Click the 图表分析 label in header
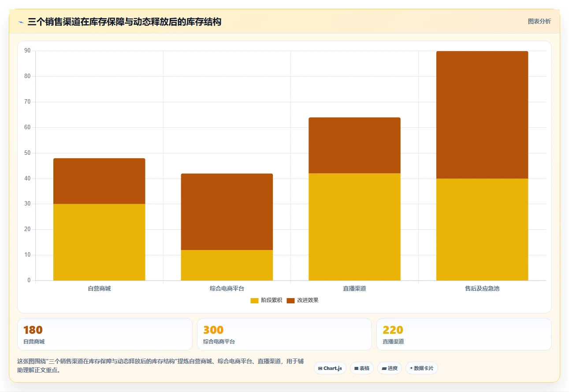This screenshot has width=569, height=392. (x=539, y=21)
